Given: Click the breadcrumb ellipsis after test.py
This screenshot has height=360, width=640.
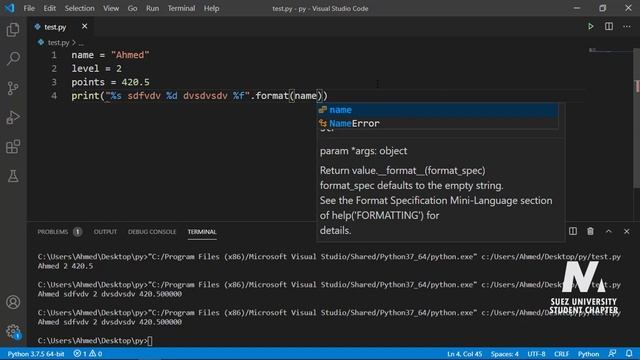Looking at the screenshot, I should click(x=81, y=42).
